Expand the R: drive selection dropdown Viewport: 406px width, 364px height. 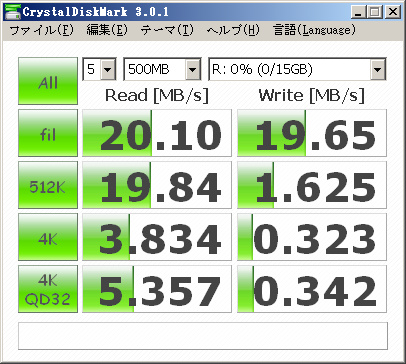377,69
